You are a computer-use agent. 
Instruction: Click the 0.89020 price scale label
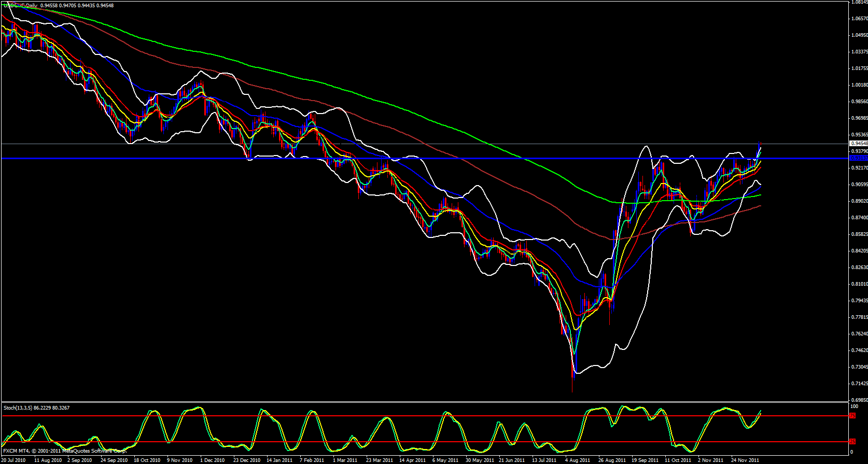859,201
